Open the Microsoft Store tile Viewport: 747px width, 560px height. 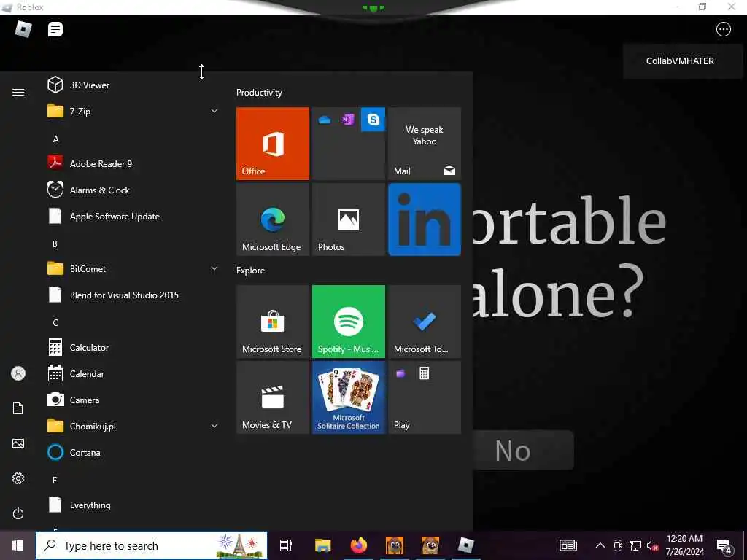273,322
